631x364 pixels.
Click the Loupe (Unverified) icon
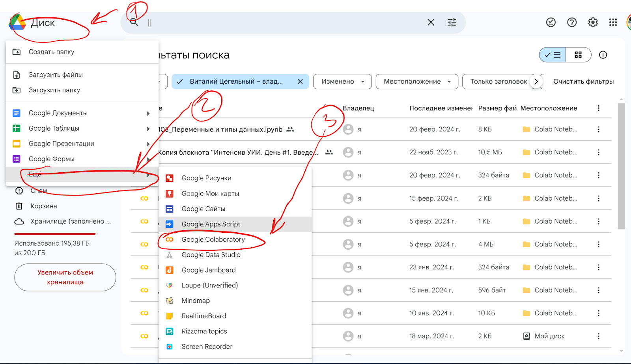coord(170,285)
